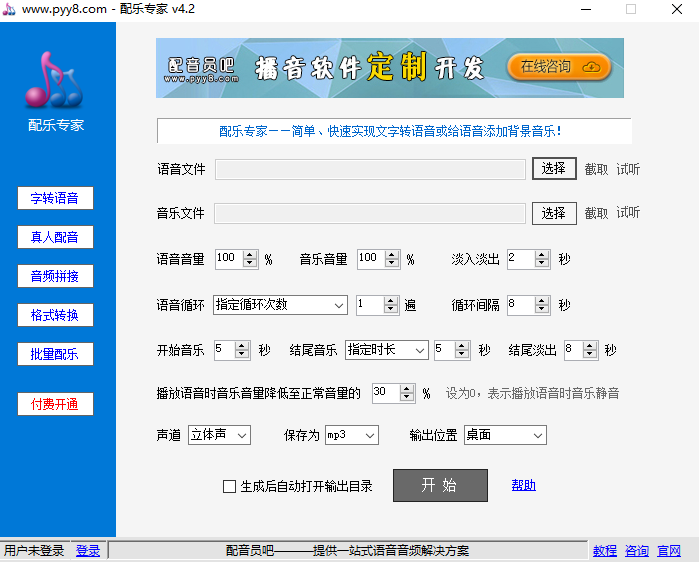The height and width of the screenshot is (562, 699).
Task: Click 选择 button for 音乐文件
Action: [x=553, y=213]
